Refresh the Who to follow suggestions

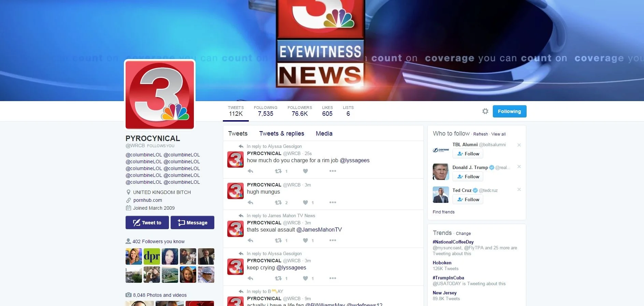[481, 134]
